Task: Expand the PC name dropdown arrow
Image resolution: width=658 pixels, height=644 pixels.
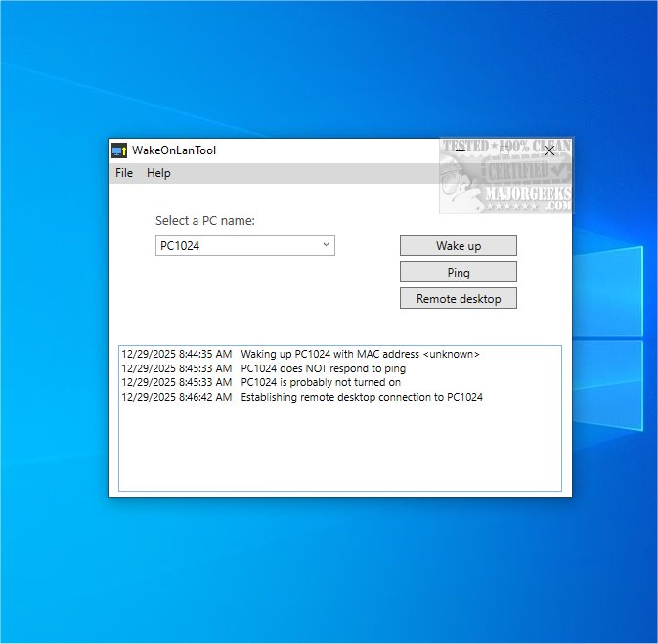Action: pyautogui.click(x=326, y=245)
